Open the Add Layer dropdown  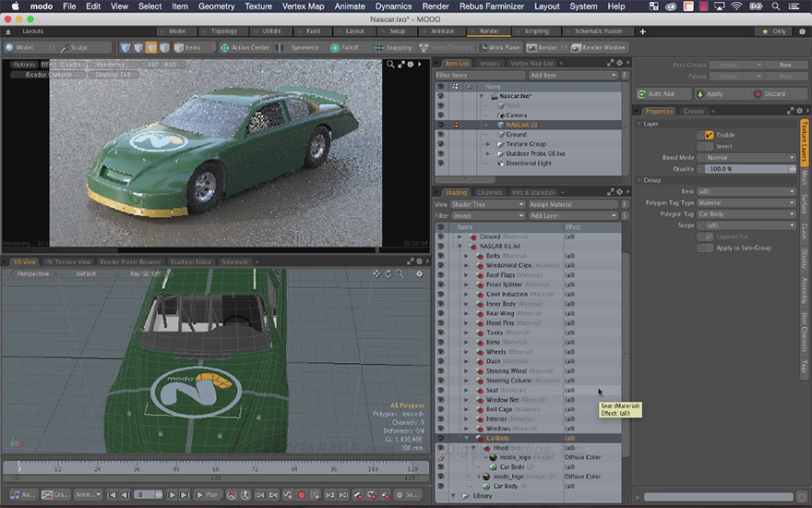point(573,215)
